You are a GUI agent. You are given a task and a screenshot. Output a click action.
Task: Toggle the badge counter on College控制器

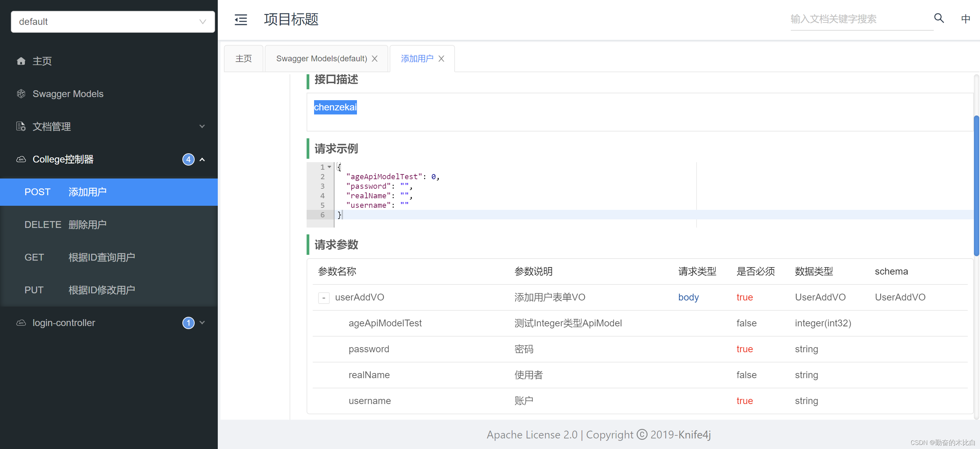(188, 159)
